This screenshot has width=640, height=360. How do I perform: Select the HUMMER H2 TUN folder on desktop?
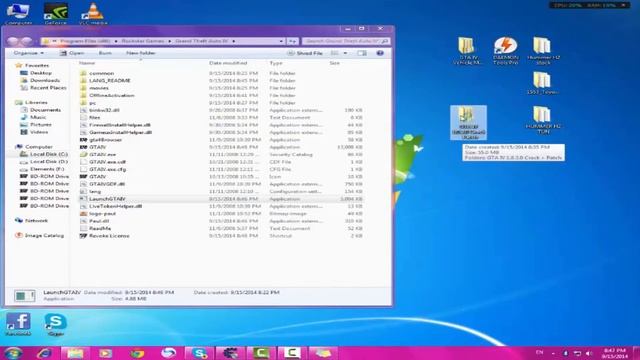543,120
